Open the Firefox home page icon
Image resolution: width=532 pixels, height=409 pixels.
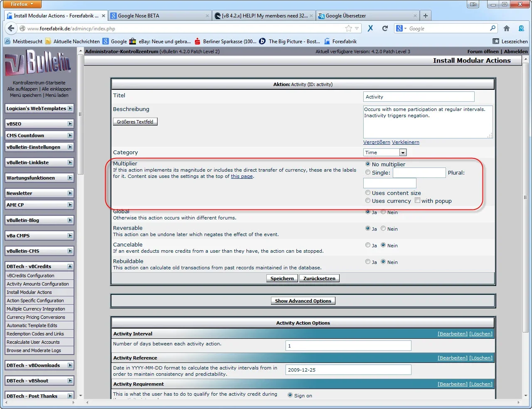(506, 28)
